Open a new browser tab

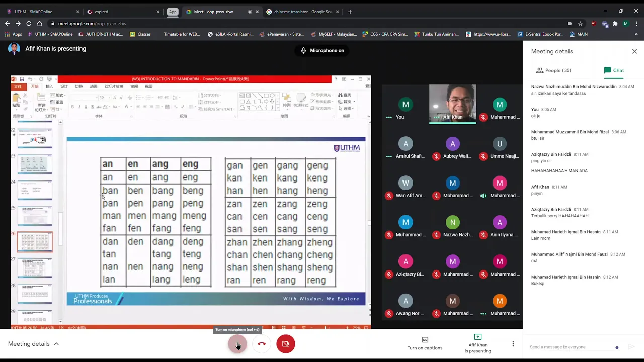(350, 12)
